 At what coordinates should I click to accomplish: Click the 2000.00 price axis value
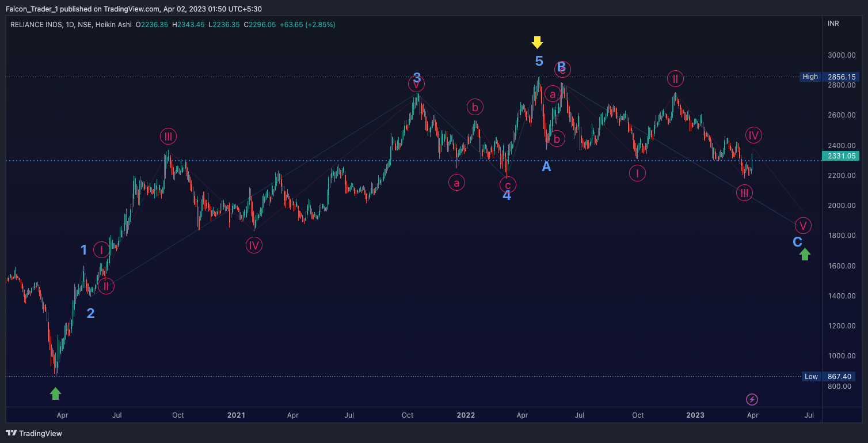pyautogui.click(x=841, y=206)
